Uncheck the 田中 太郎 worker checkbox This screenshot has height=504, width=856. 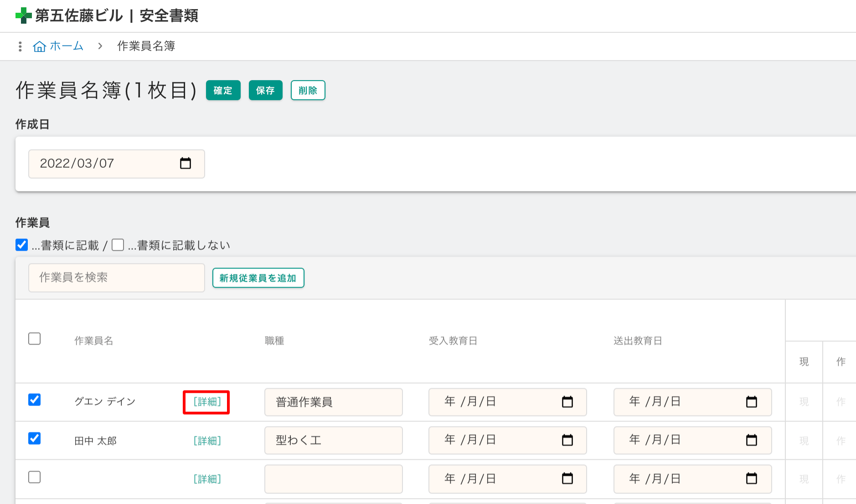35,438
